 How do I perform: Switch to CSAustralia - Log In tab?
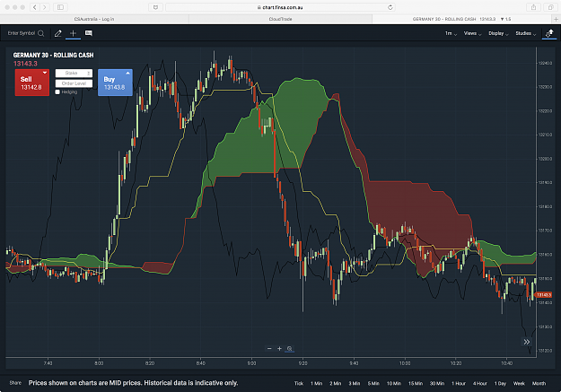click(94, 19)
